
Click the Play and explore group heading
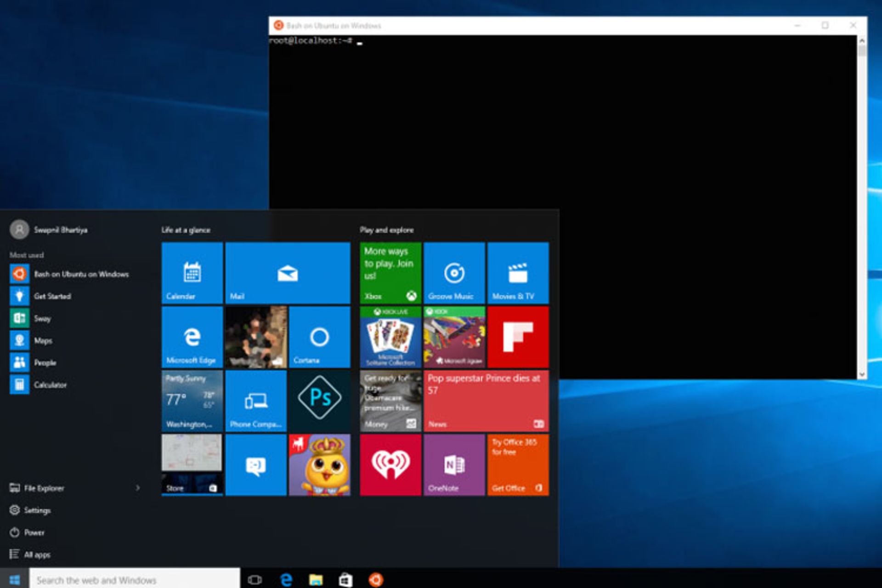point(387,230)
